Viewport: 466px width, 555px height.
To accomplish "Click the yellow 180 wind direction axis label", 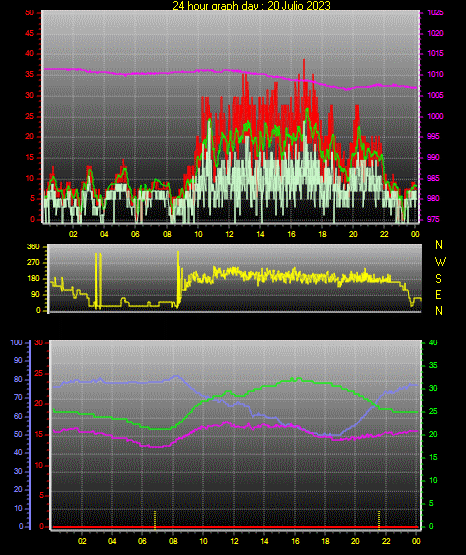I will click(x=34, y=279).
